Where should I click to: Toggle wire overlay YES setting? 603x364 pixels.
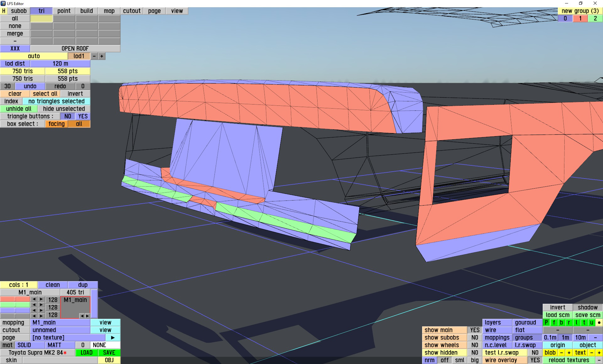click(x=535, y=360)
